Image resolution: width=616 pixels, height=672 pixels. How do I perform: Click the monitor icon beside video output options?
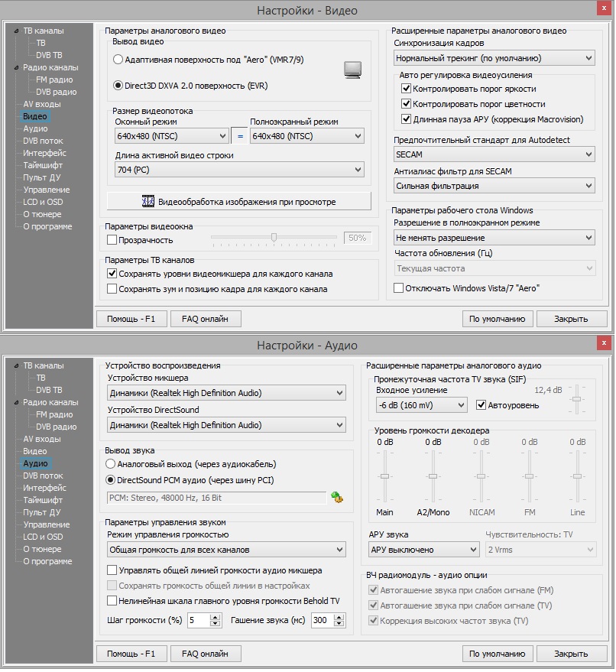352,70
